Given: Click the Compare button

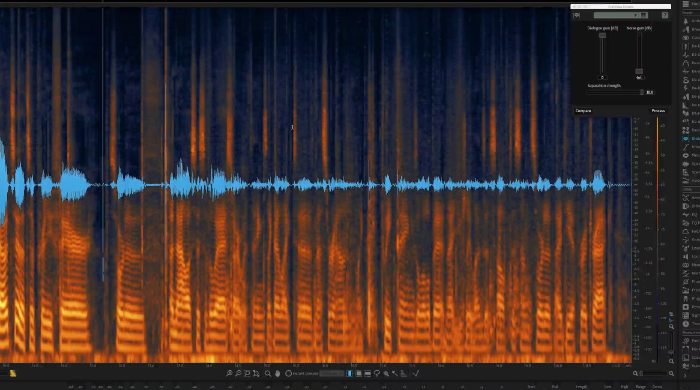Looking at the screenshot, I should click(x=583, y=111).
